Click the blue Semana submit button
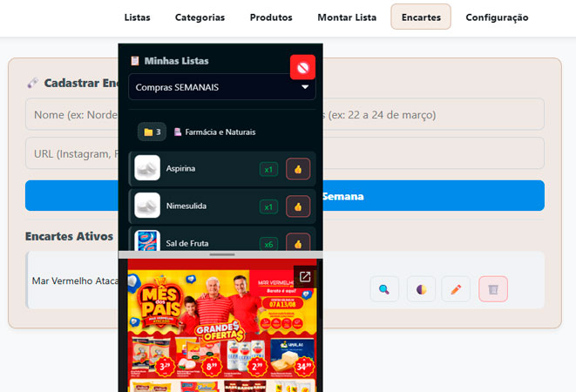The width and height of the screenshot is (576, 392). [285, 195]
